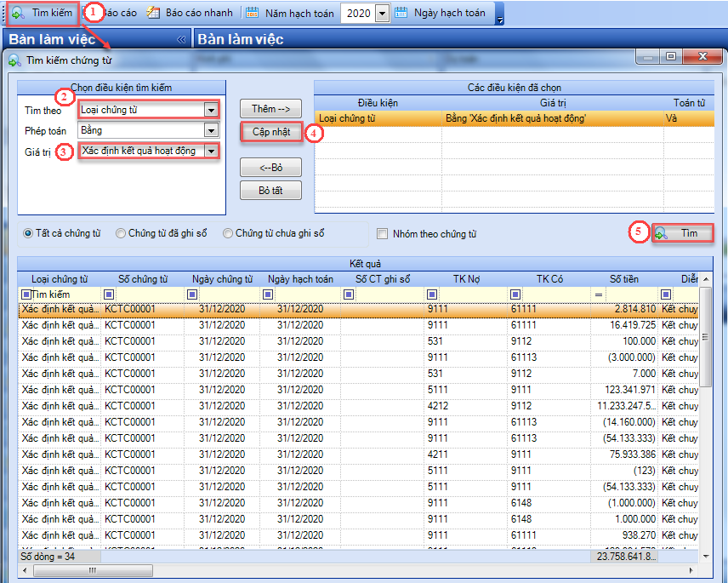Viewport: 728px width, 583px height.
Task: Click the Tìm kiếm chứng từ title icon
Action: tap(14, 60)
